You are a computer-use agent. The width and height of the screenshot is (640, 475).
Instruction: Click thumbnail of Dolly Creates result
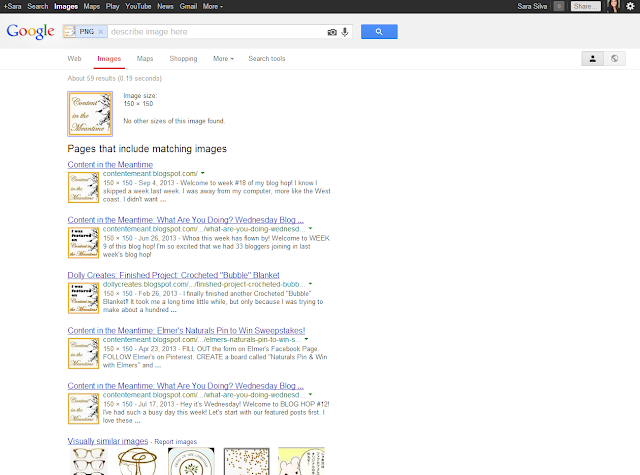pyautogui.click(x=83, y=298)
